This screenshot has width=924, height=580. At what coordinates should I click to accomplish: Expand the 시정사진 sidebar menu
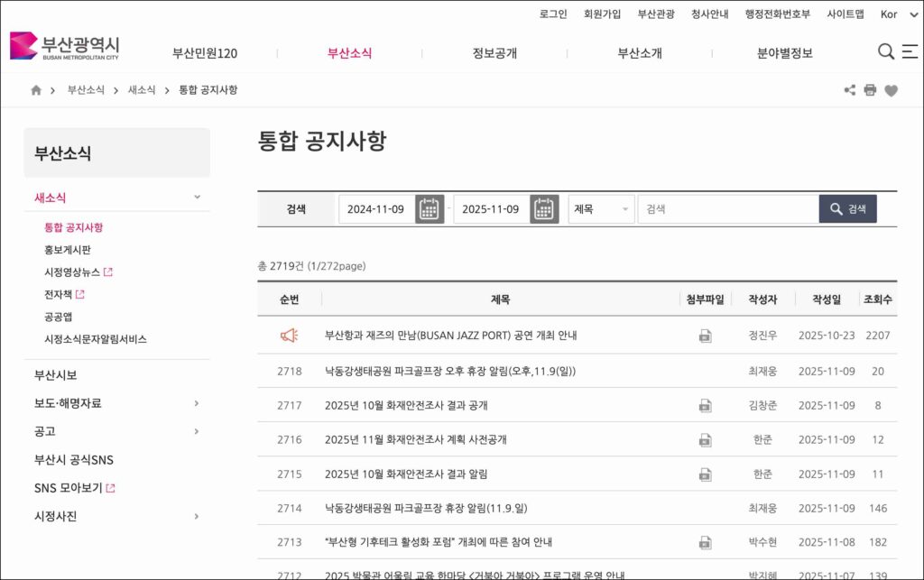coord(197,516)
